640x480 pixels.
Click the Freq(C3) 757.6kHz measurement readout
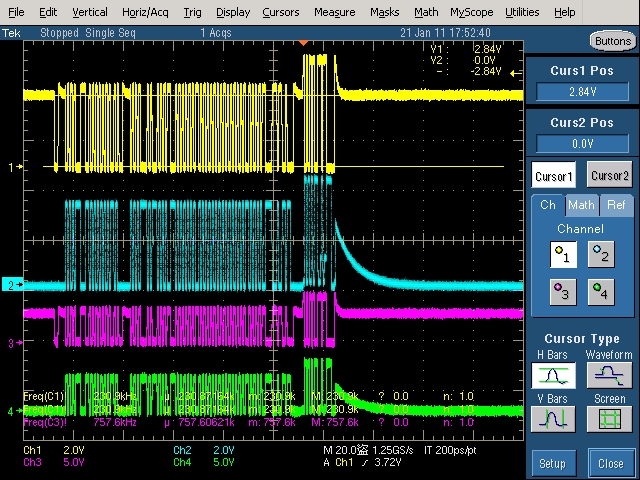248,422
